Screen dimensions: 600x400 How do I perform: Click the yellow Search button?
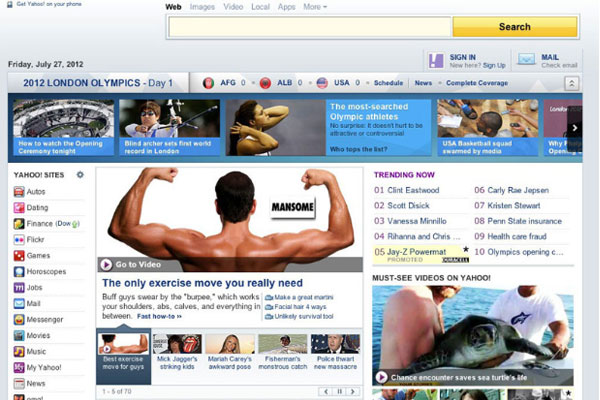[515, 27]
